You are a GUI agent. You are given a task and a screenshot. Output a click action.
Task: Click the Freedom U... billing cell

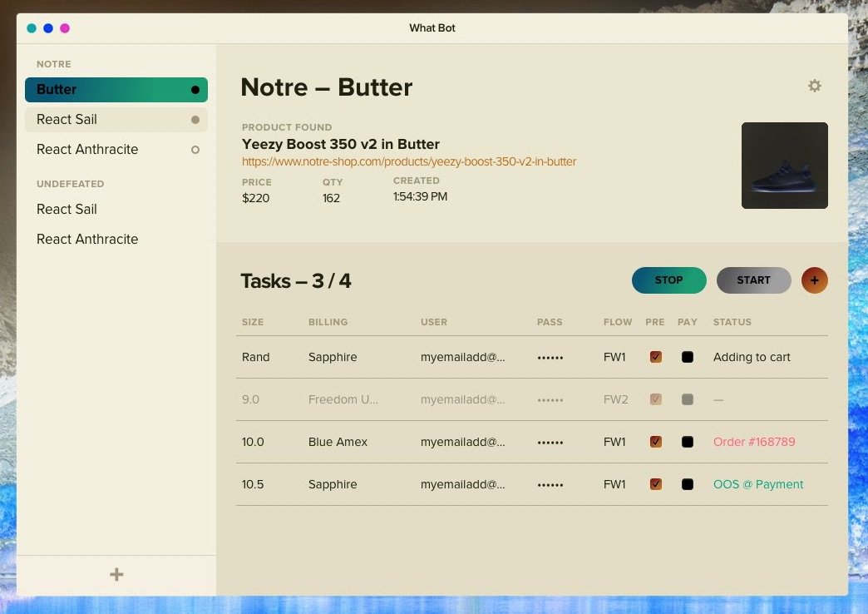(x=343, y=399)
